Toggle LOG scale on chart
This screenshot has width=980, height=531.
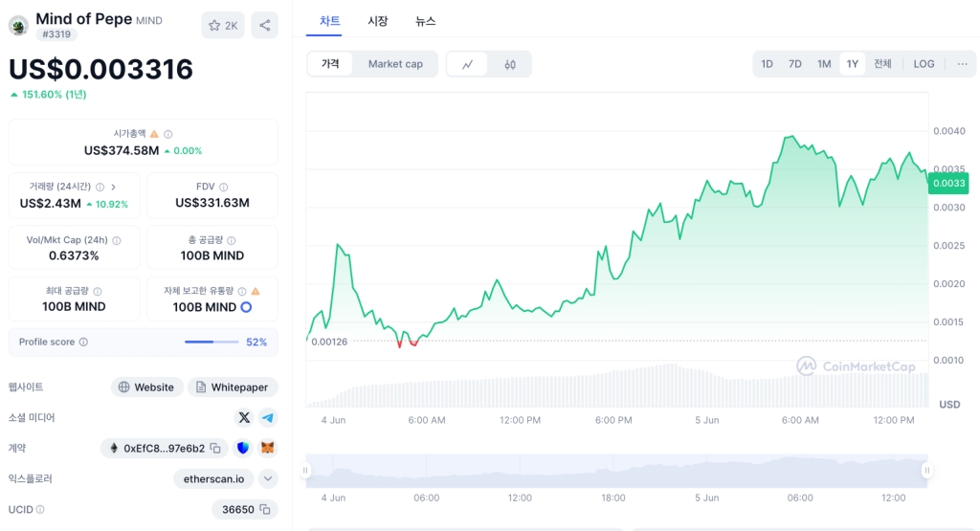[924, 64]
